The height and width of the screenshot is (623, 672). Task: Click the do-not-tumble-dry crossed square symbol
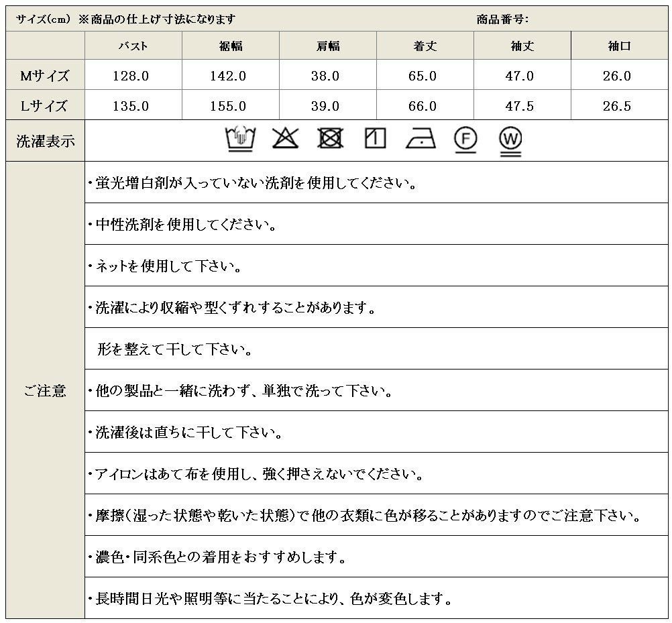click(330, 139)
